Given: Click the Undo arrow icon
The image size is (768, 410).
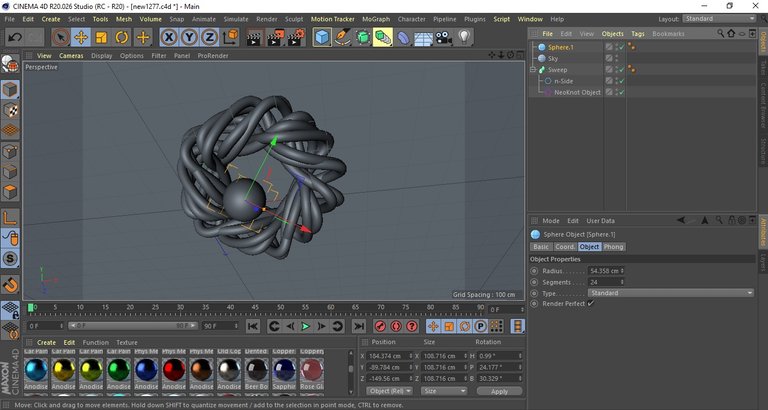Looking at the screenshot, I should tap(15, 37).
